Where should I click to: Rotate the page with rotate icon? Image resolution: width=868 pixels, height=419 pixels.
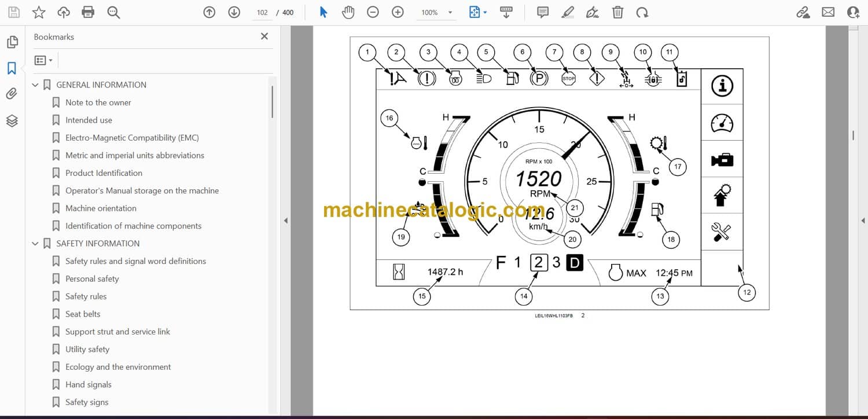point(642,12)
